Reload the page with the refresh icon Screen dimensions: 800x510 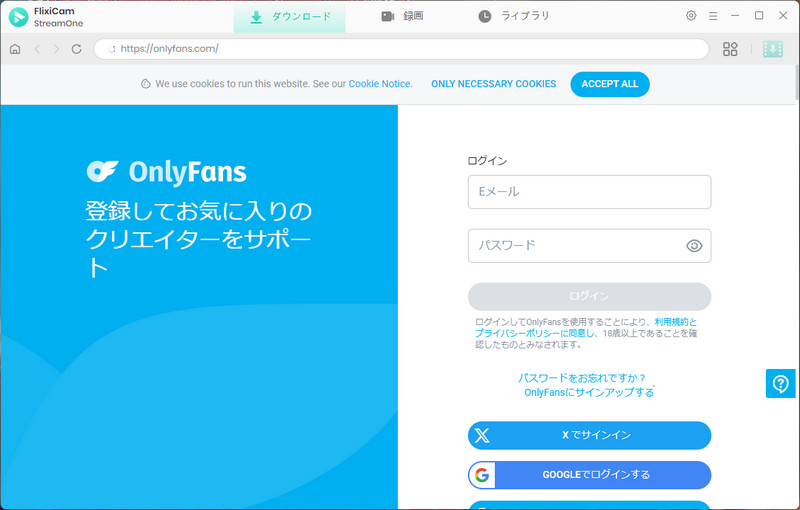77,49
